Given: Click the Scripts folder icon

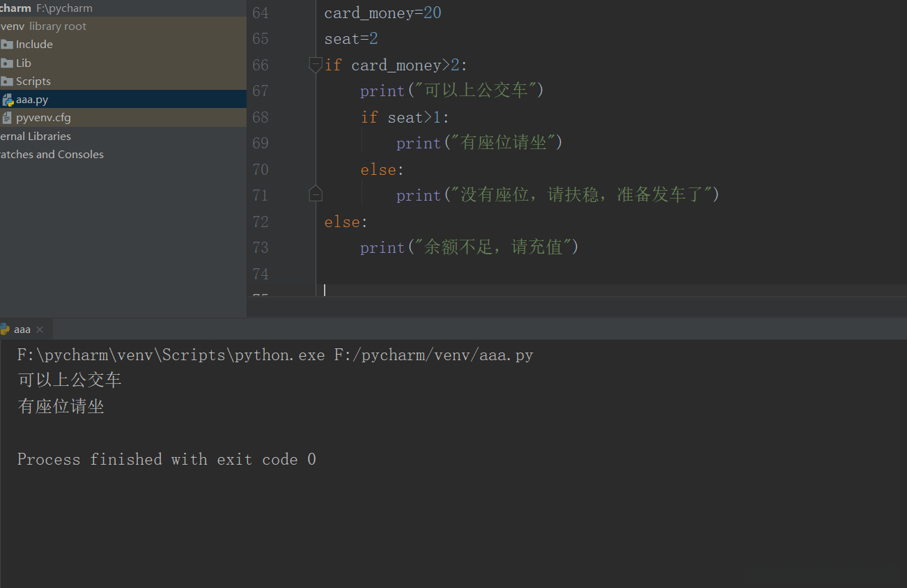Looking at the screenshot, I should pos(7,82).
